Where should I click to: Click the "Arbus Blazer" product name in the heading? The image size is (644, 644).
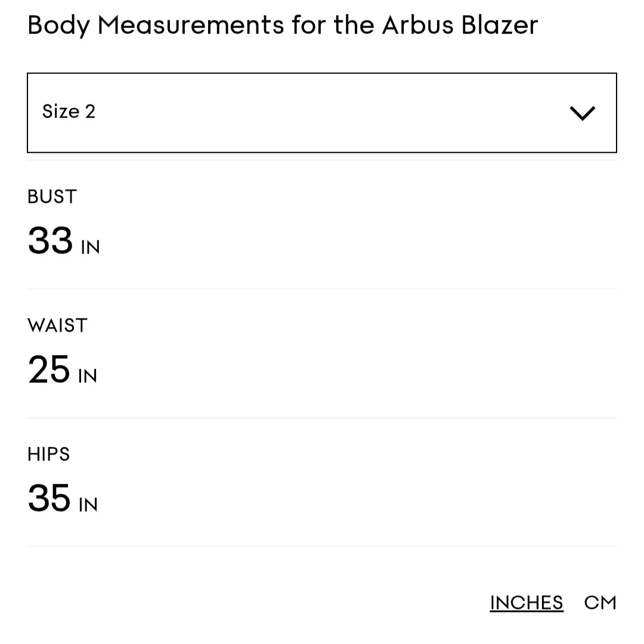tap(460, 25)
